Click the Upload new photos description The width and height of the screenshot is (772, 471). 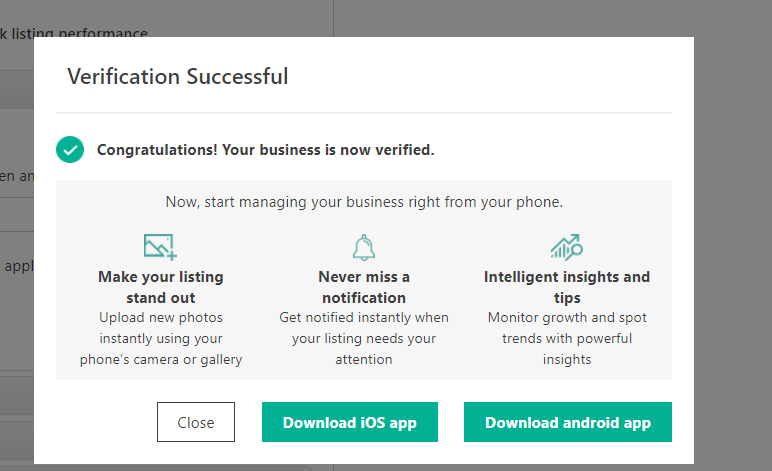[x=161, y=339]
